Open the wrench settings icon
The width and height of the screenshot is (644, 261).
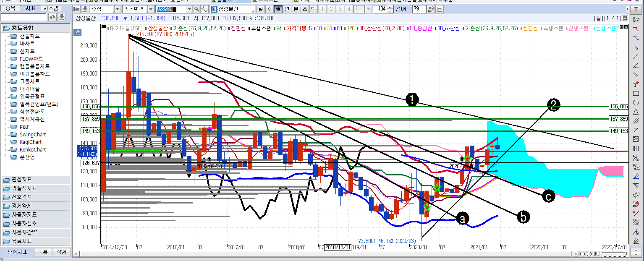(204, 9)
